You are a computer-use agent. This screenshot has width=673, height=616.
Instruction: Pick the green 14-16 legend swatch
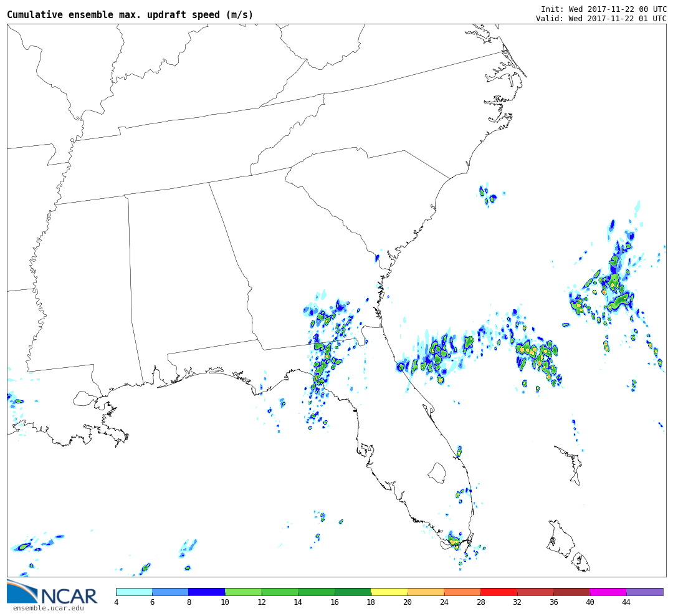[x=317, y=592]
